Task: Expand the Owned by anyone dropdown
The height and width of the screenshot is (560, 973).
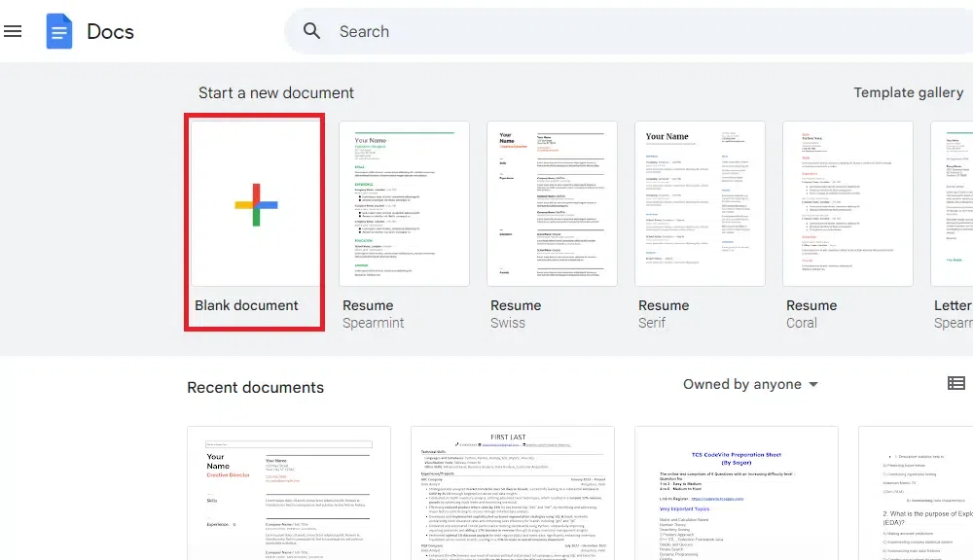Action: coord(750,384)
